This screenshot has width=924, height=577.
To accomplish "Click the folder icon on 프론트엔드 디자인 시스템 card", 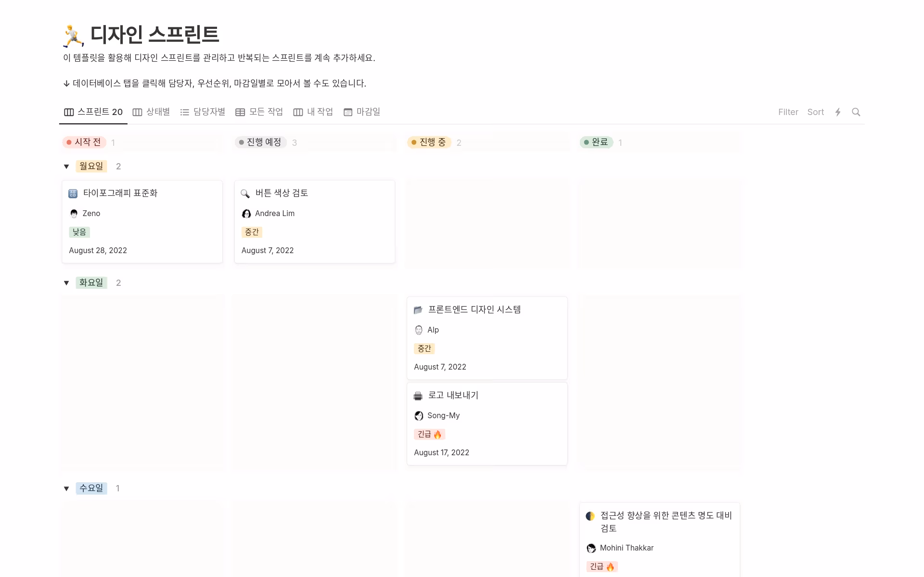I will pos(418,310).
